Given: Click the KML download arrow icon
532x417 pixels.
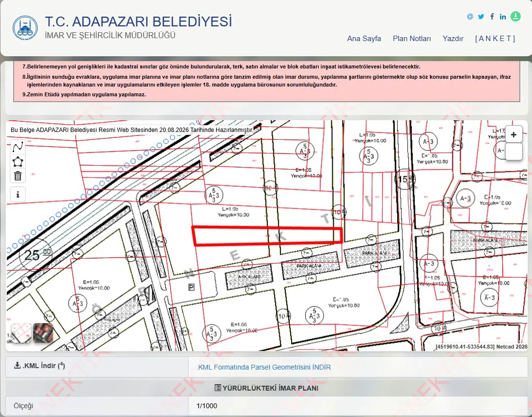Looking at the screenshot, I should tap(17, 365).
